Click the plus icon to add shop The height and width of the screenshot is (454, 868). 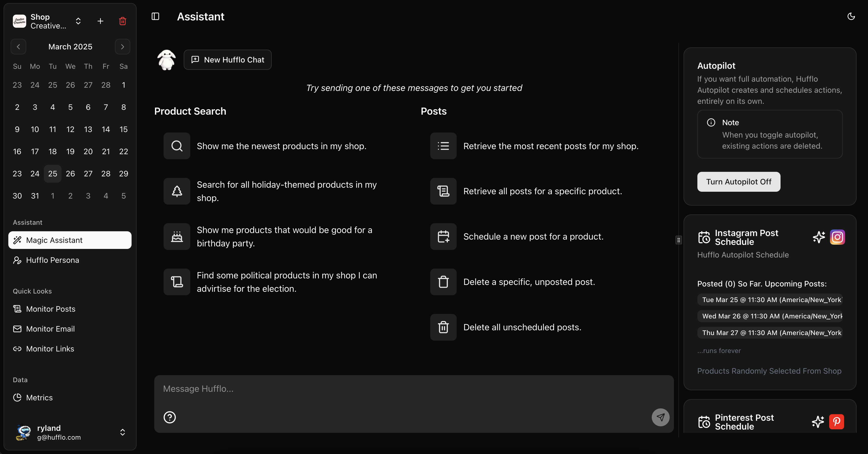coord(100,21)
